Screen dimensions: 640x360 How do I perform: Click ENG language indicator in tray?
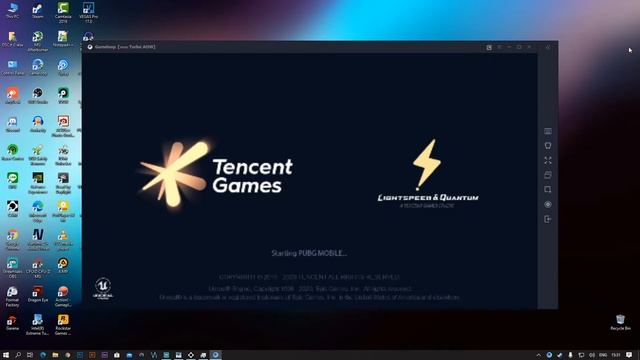[x=603, y=355]
